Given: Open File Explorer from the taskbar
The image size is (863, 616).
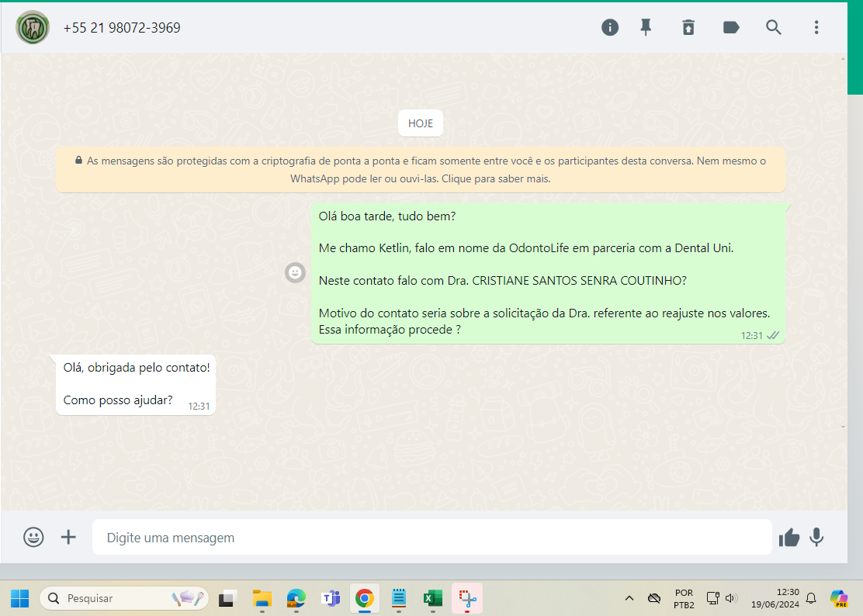Looking at the screenshot, I should click(x=262, y=598).
